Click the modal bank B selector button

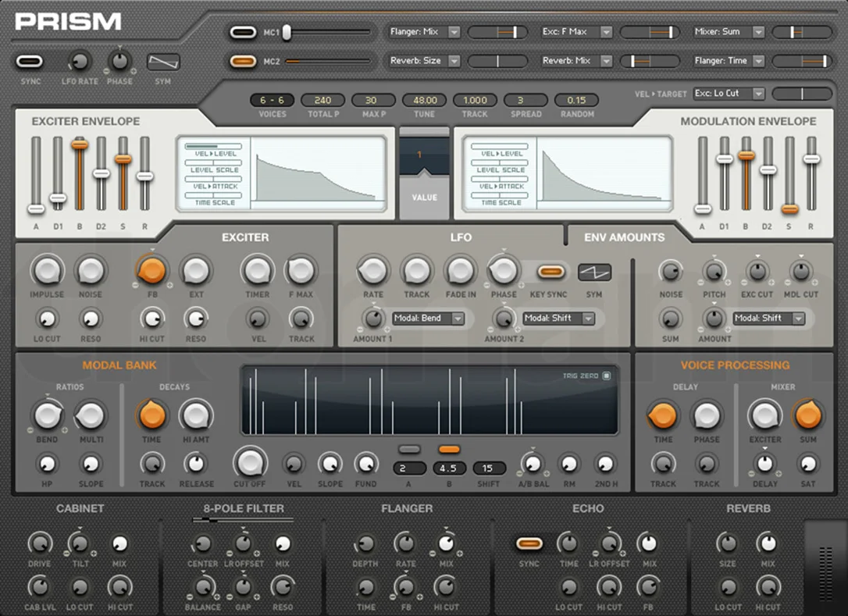click(x=450, y=450)
